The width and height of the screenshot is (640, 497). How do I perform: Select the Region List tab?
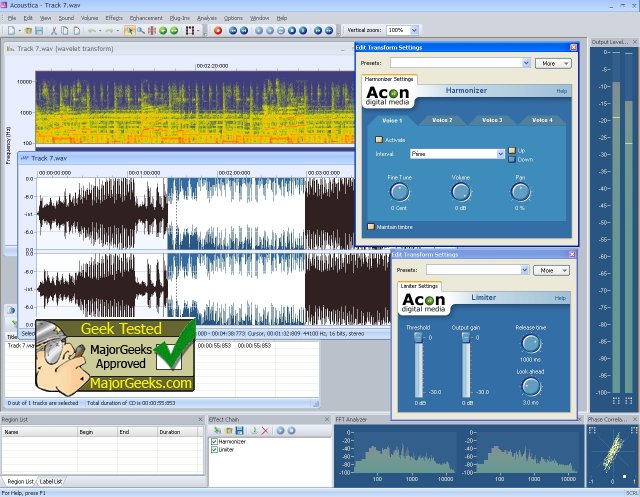(20, 481)
